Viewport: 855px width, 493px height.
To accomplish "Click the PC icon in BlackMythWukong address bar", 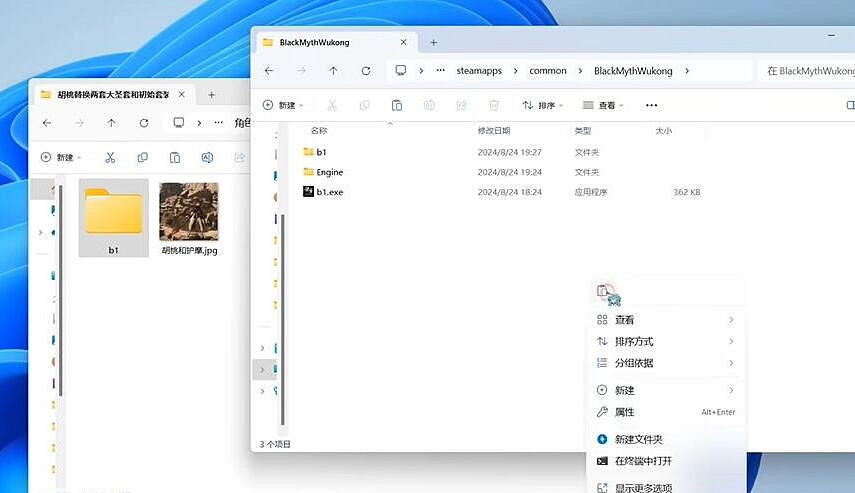I will [x=401, y=70].
